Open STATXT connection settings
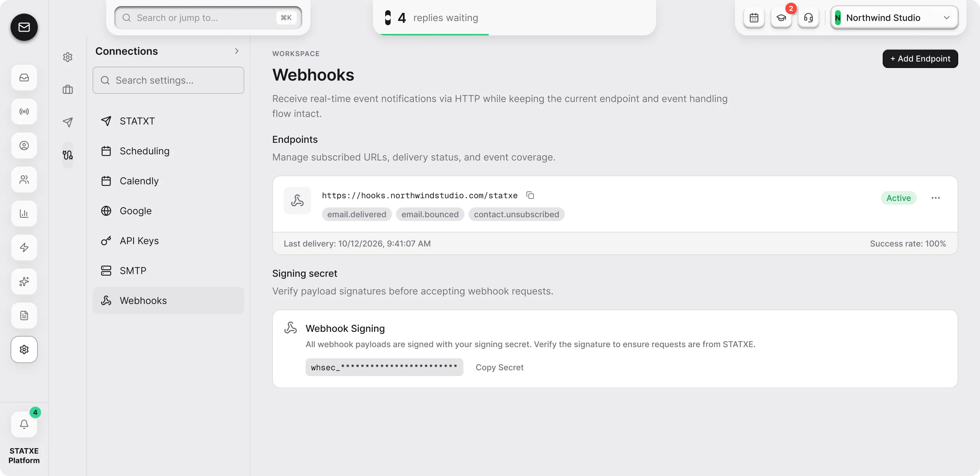This screenshot has width=980, height=476. [168, 121]
